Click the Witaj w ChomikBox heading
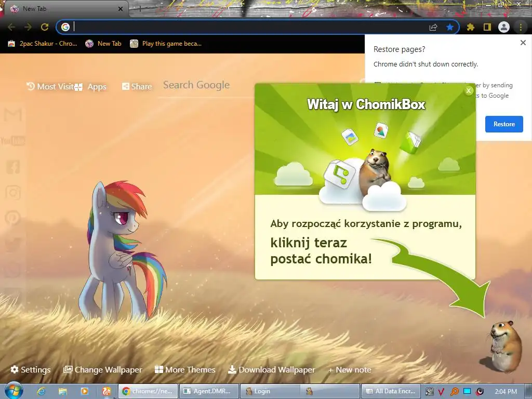The image size is (532, 399). coord(366,104)
